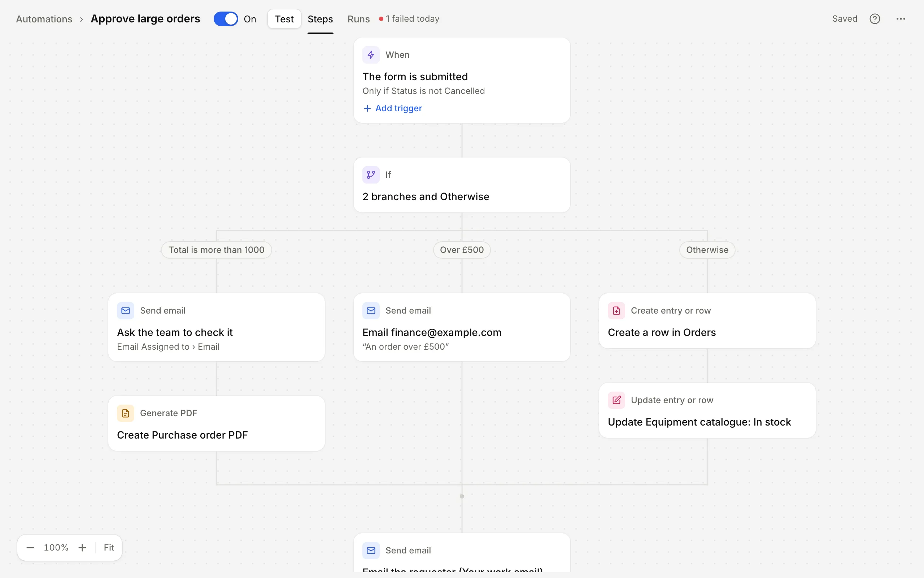
Task: Open the more options ellipsis menu
Action: click(901, 19)
